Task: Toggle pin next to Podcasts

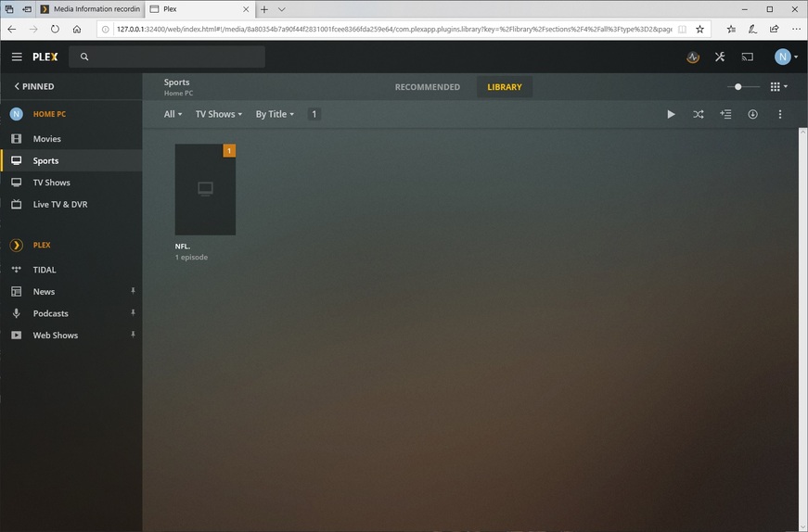Action: (133, 312)
